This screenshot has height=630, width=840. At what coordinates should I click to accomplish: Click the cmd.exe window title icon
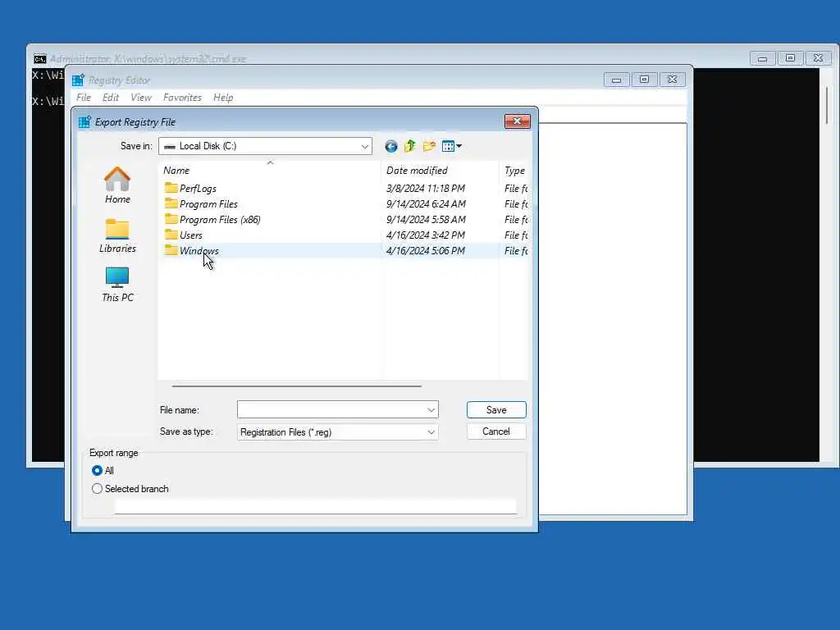[40, 59]
